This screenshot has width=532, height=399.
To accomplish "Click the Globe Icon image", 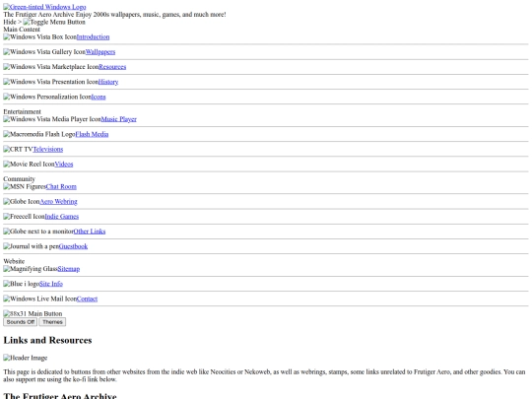I will (x=22, y=202).
